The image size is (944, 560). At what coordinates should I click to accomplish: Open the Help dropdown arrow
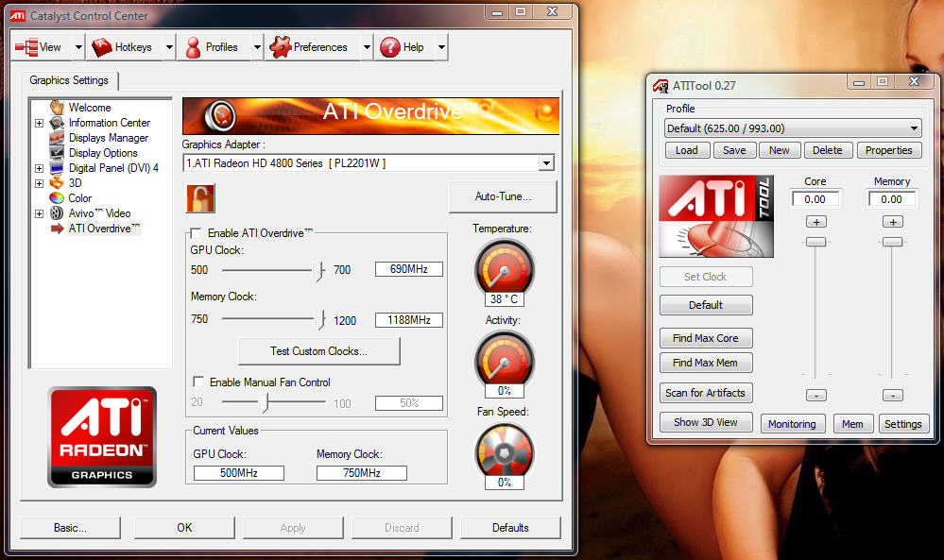pos(441,47)
